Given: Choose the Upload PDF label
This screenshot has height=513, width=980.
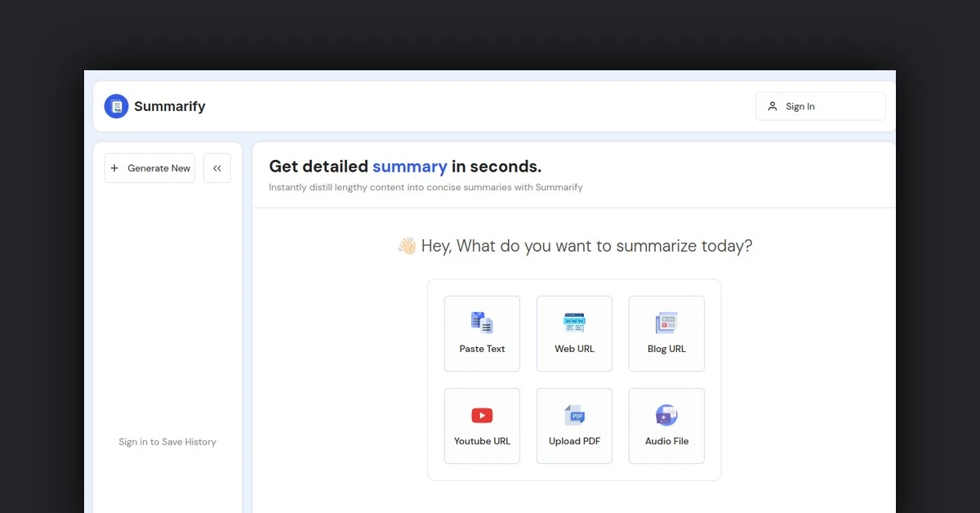Looking at the screenshot, I should (x=574, y=441).
